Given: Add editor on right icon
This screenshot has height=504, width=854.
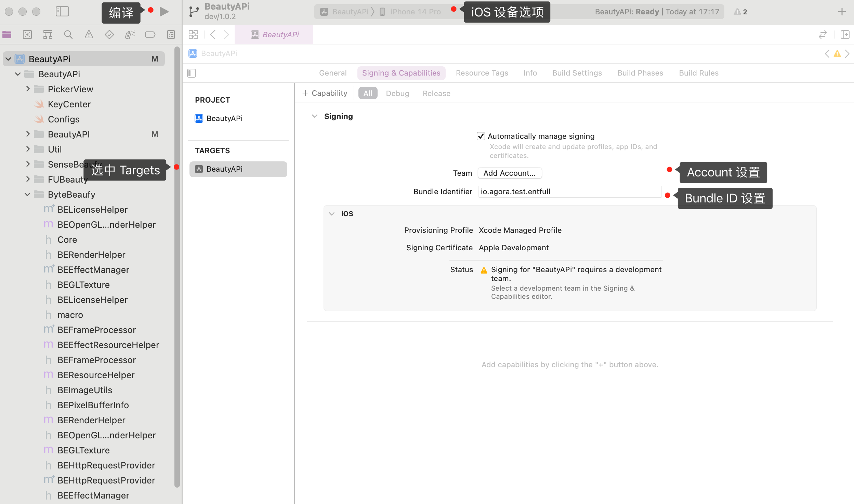Looking at the screenshot, I should click(845, 35).
